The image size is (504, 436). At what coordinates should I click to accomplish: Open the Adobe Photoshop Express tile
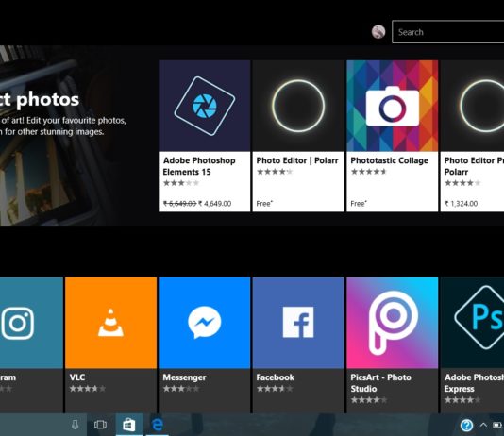pyautogui.click(x=472, y=344)
